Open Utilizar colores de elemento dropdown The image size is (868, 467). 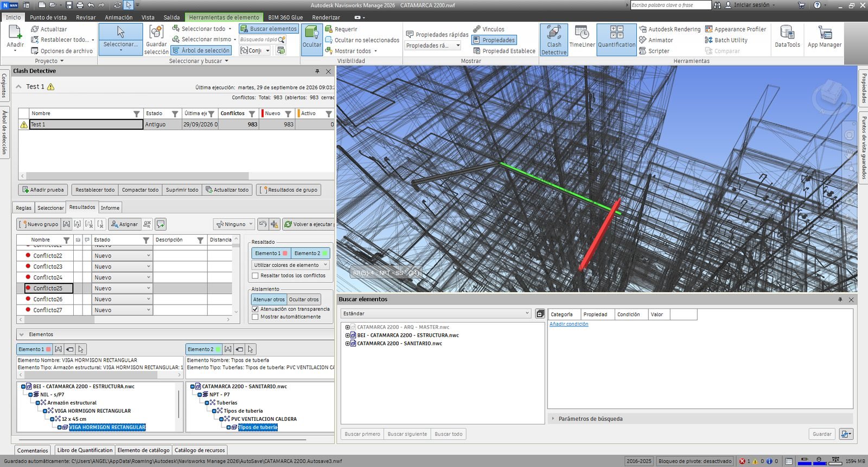coord(290,266)
